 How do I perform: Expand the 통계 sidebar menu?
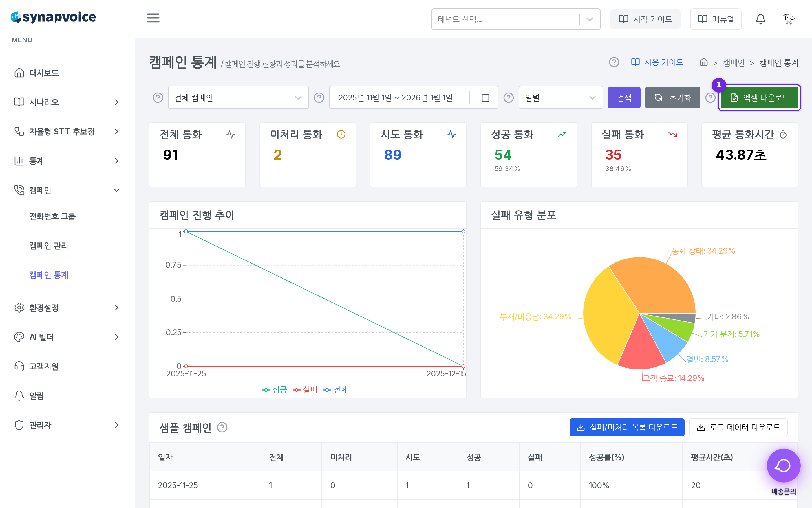(67, 161)
